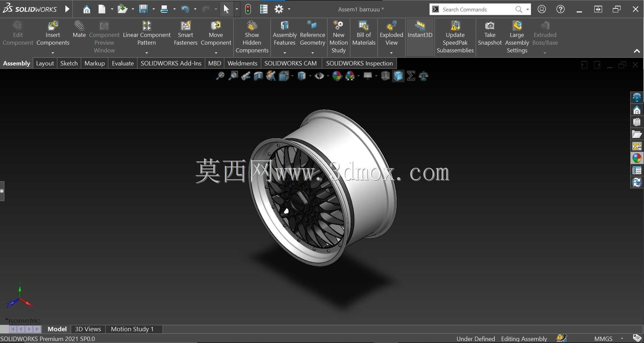Click Show Hidden Components
This screenshot has width=644, height=343.
point(252,37)
